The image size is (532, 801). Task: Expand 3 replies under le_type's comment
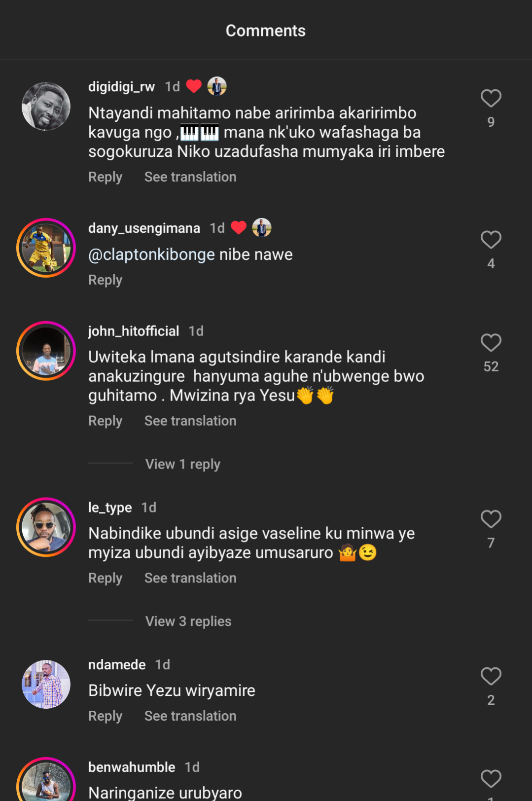188,621
